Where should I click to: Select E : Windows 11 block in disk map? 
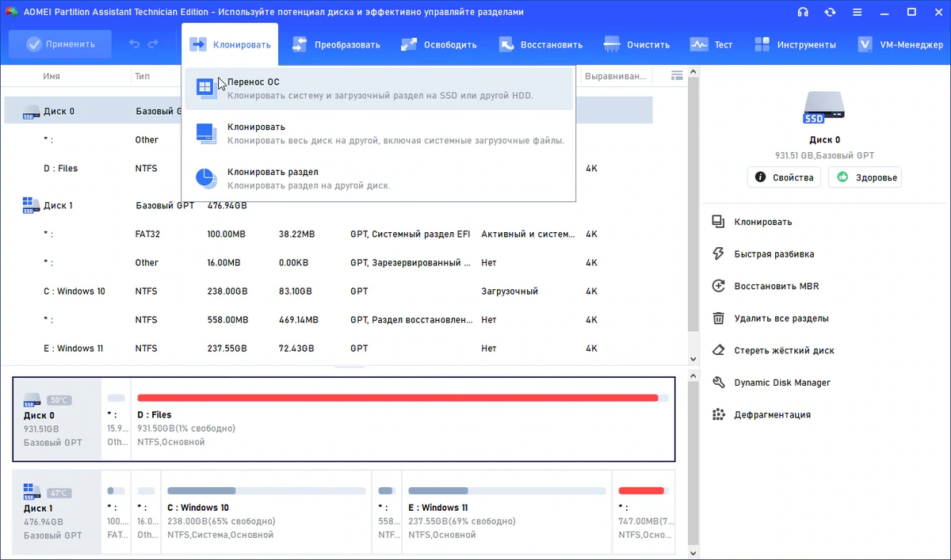coord(506,512)
